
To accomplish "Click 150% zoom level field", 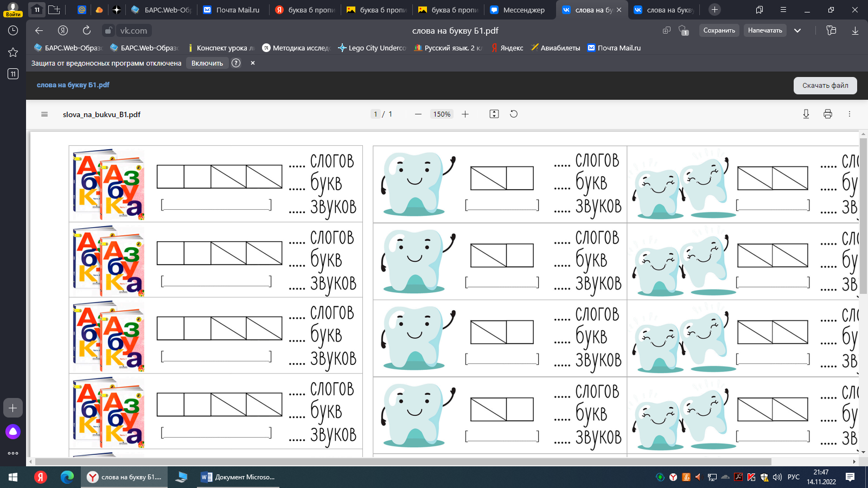I will [x=442, y=114].
